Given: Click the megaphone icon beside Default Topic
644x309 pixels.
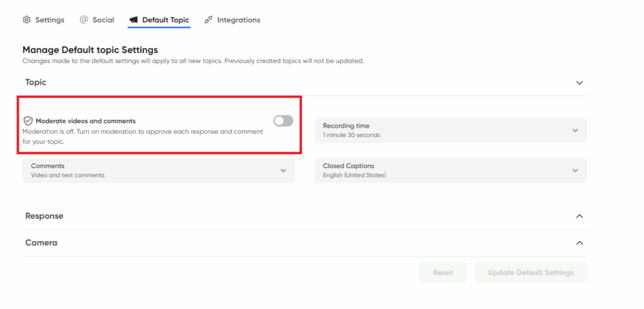Looking at the screenshot, I should [x=134, y=20].
